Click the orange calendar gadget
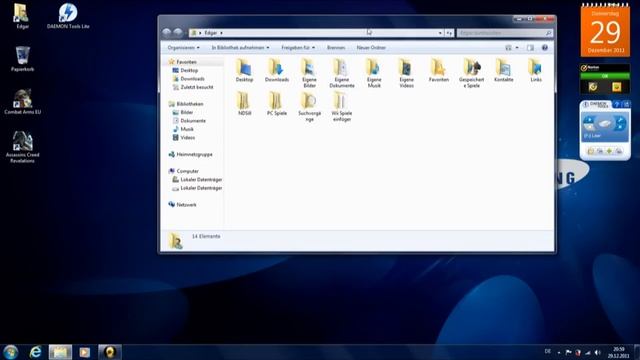This screenshot has height=360, width=640. tap(605, 30)
